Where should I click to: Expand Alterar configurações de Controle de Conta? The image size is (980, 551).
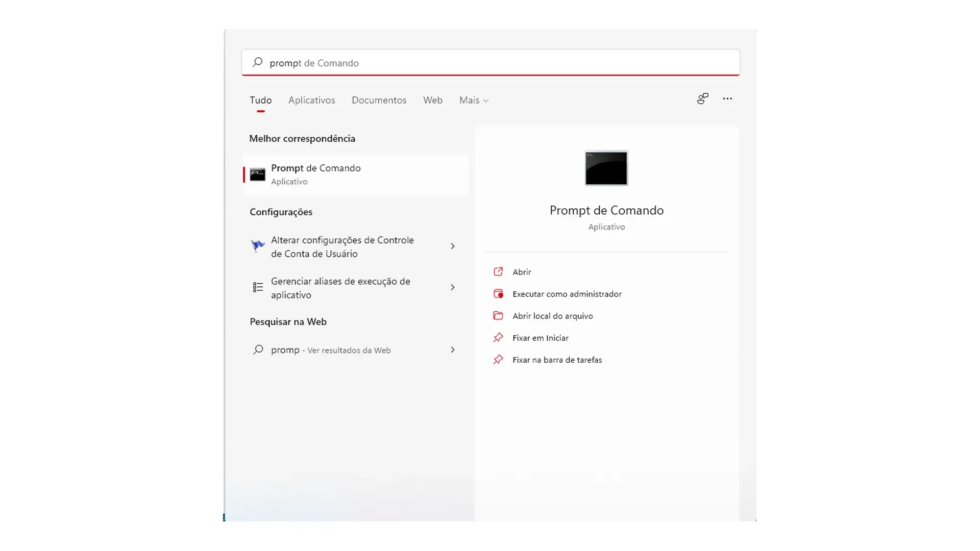coord(452,246)
